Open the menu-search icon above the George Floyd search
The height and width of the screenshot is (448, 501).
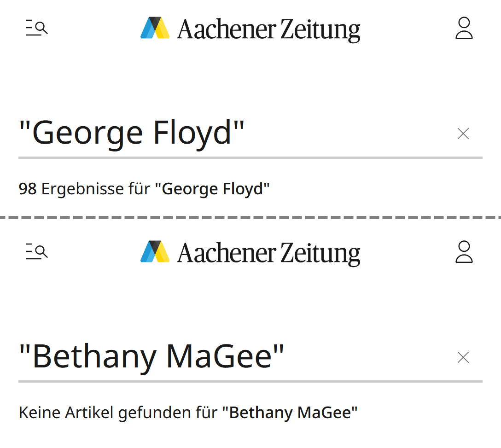(37, 29)
